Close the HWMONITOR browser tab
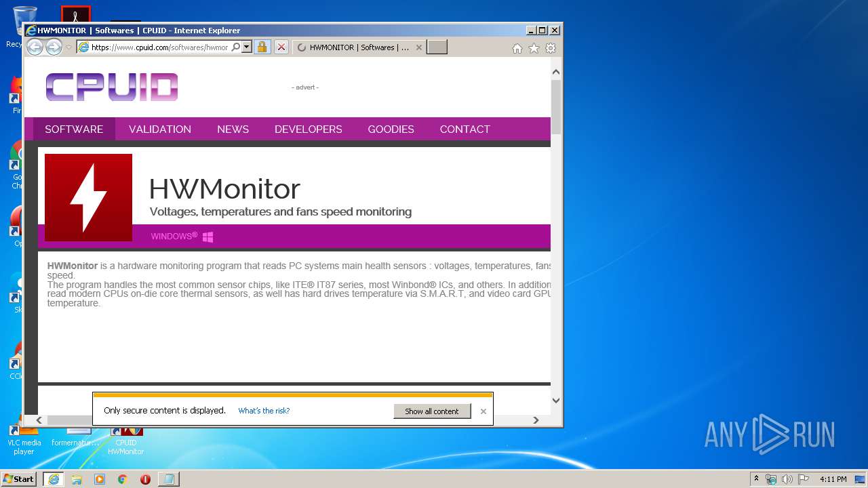 click(418, 47)
